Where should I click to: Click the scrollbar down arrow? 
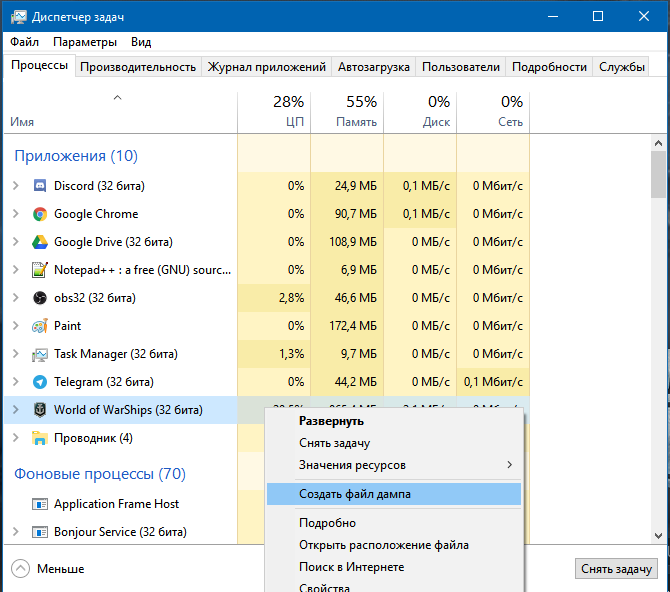tap(658, 536)
